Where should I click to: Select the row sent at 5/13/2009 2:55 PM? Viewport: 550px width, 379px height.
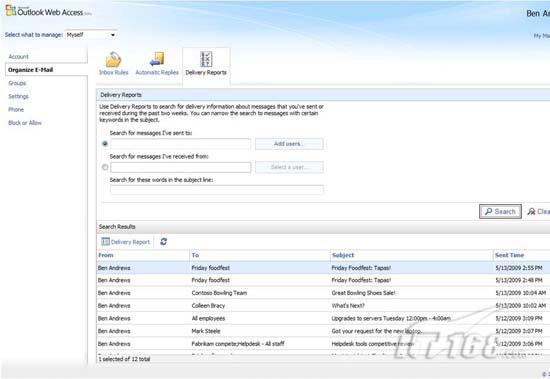323,268
